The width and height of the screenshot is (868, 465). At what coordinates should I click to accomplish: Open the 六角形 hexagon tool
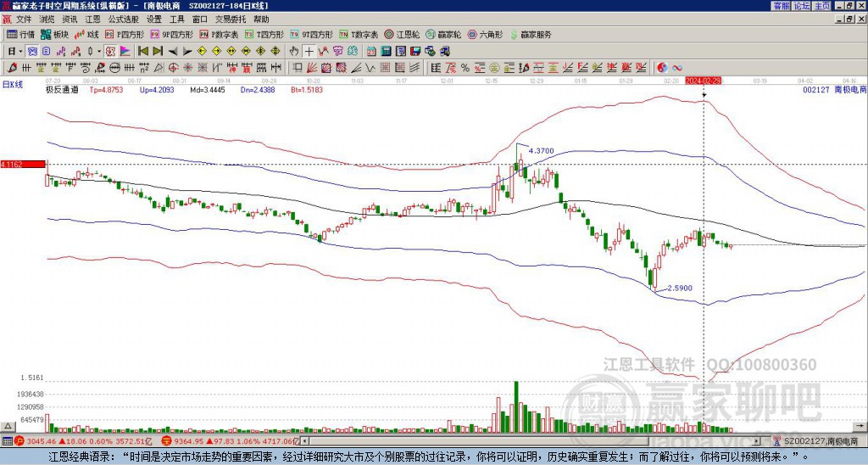[x=485, y=34]
